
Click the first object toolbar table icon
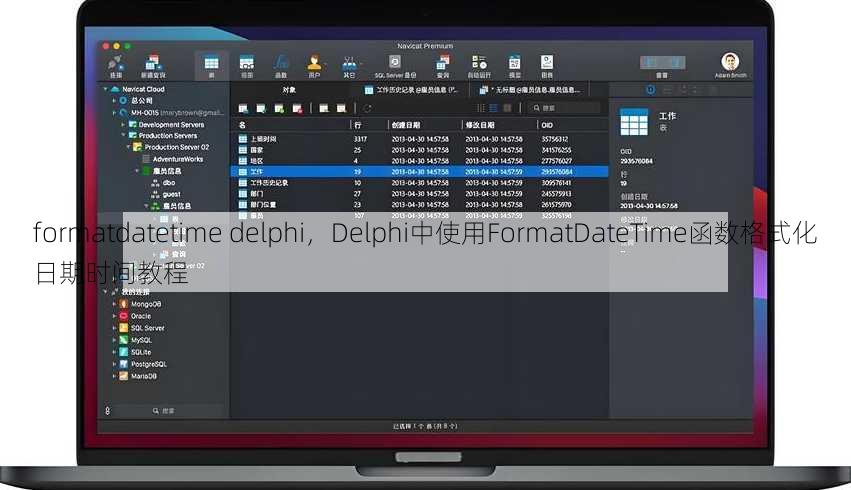coord(243,109)
